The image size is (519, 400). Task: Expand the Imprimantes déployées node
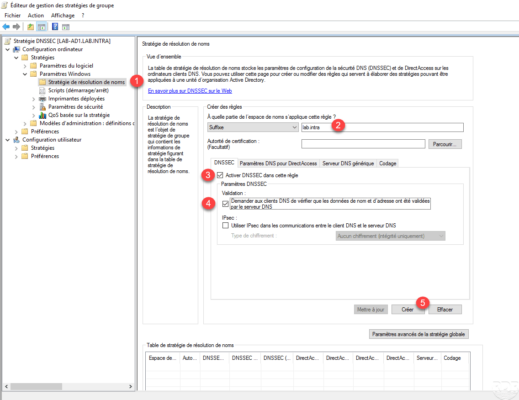[x=34, y=99]
